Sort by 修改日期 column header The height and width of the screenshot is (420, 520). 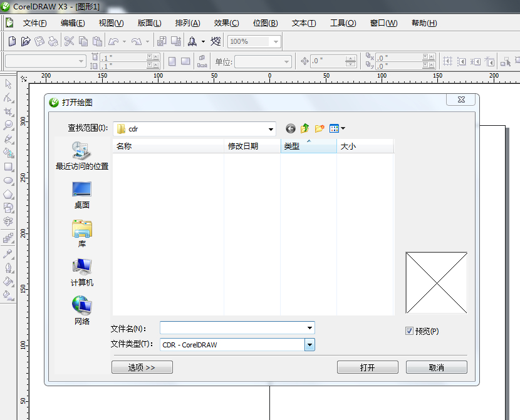click(252, 146)
